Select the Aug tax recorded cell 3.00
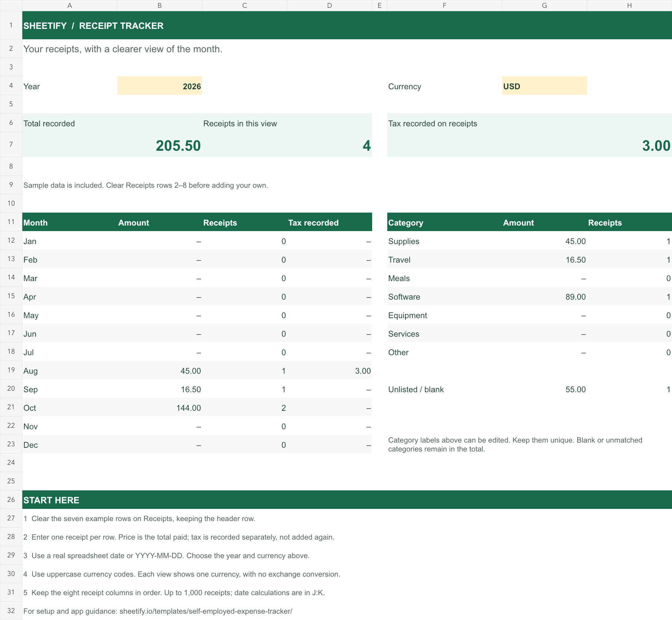The image size is (672, 620). pyautogui.click(x=330, y=370)
